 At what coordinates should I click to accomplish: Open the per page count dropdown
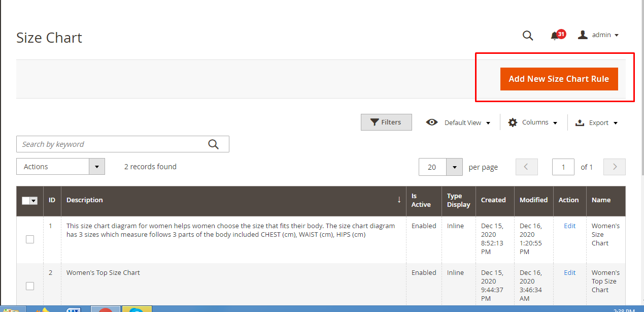[x=454, y=167]
